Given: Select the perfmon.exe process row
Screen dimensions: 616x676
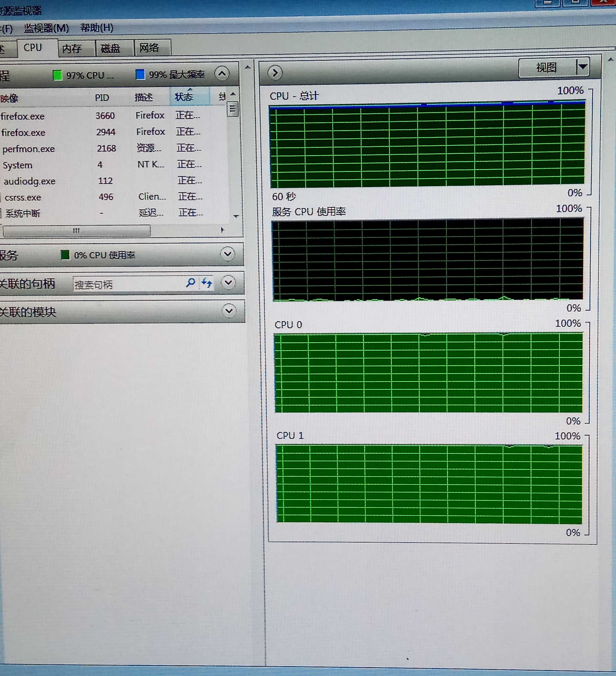Looking at the screenshot, I should pyautogui.click(x=28, y=148).
